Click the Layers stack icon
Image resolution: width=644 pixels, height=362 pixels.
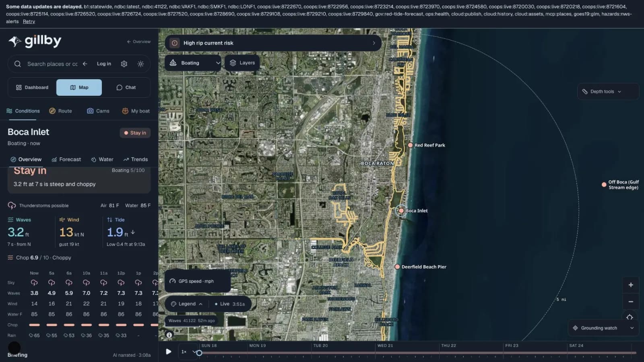click(x=233, y=63)
